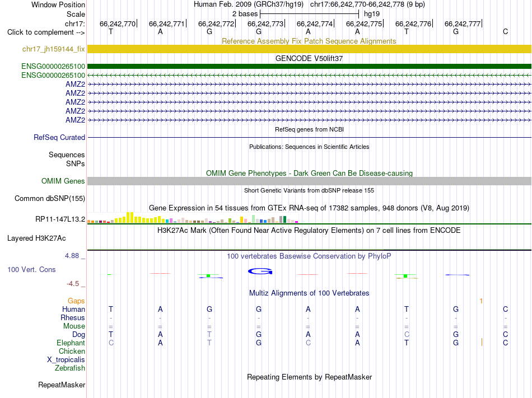Click the dark green ENSG00000265100 gene bar
532x398 pixels.
click(309, 67)
